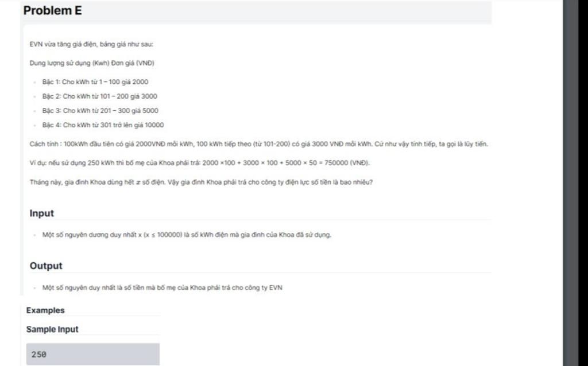Viewport: 588px width, 366px height.
Task: Click the Input section heading
Action: [41, 213]
